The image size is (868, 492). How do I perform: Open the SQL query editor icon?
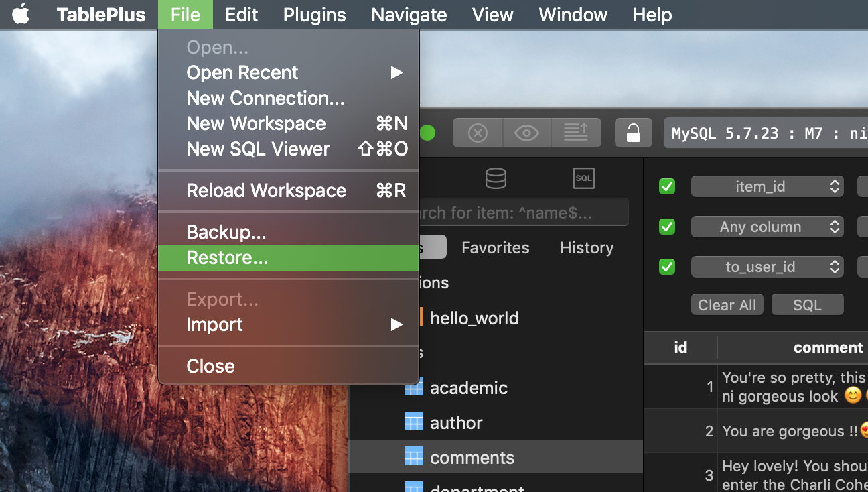tap(583, 178)
